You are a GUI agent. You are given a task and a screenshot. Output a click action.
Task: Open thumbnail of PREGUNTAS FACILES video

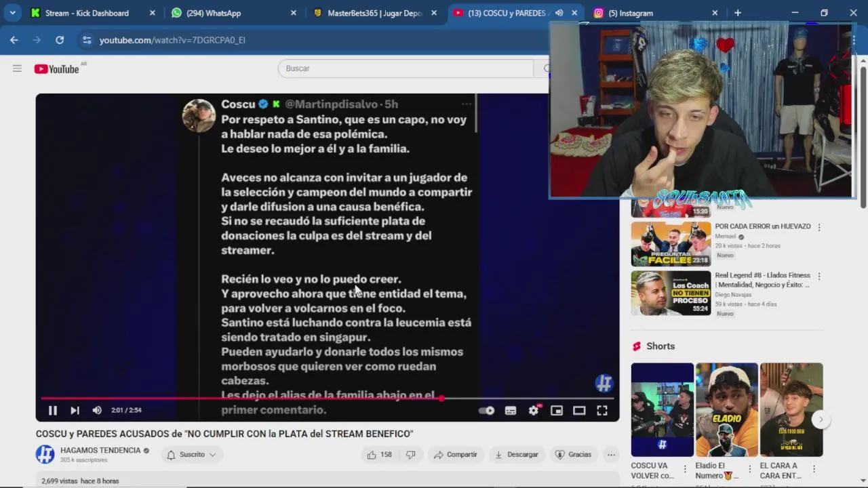pos(671,244)
